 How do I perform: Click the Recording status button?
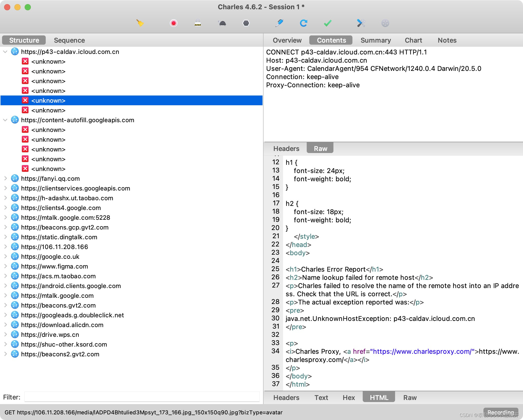coord(500,413)
